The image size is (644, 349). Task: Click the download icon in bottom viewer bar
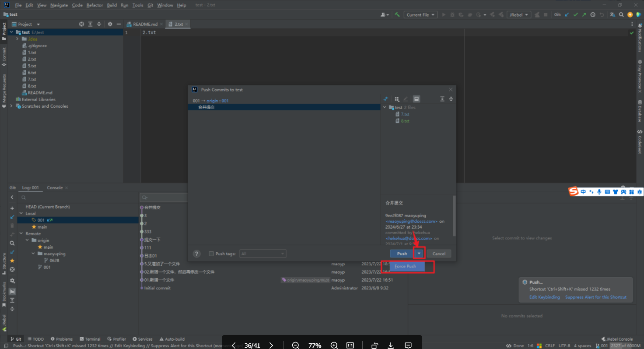tap(391, 345)
